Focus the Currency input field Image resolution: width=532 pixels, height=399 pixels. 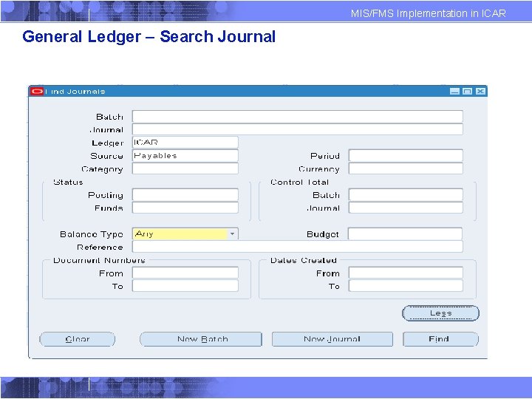click(406, 168)
